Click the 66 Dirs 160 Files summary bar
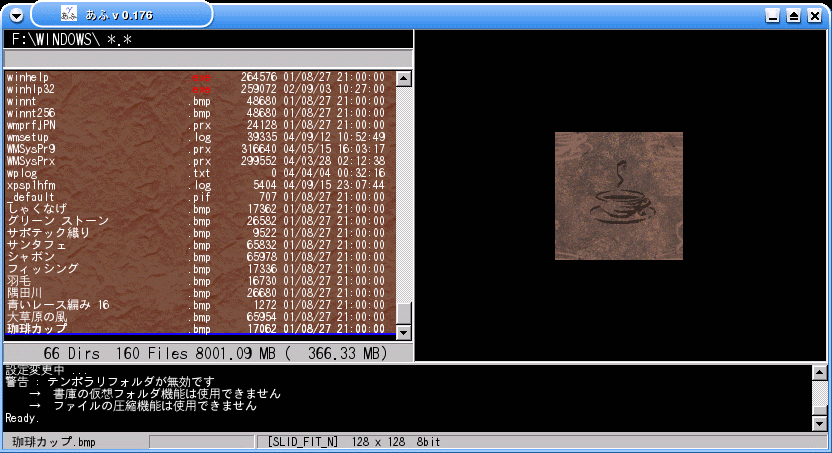 208,353
